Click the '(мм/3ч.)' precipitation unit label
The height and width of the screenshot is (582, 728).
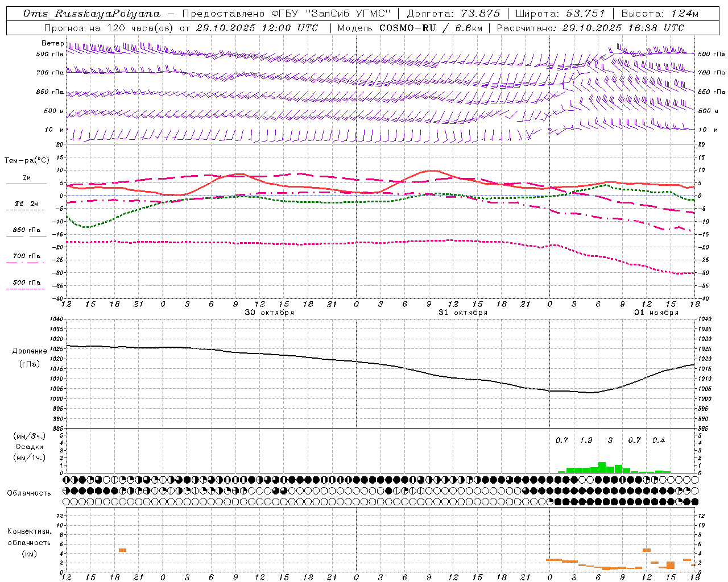[30, 436]
